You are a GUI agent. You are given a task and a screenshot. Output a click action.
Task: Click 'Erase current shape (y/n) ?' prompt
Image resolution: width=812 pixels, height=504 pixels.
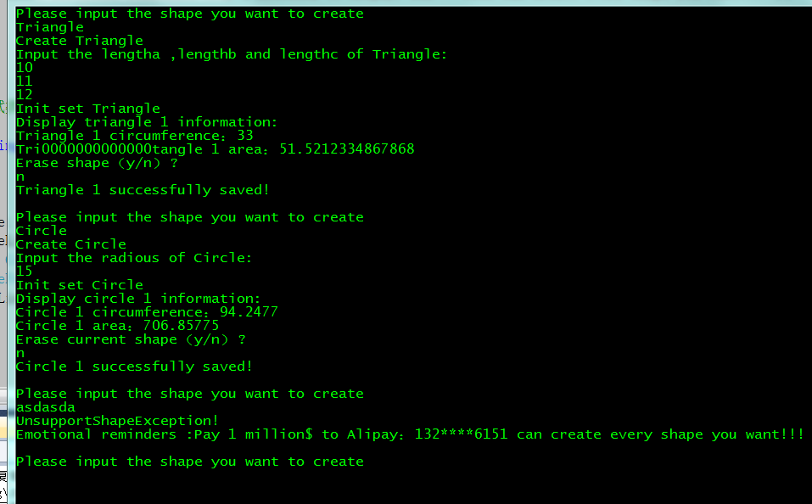(131, 339)
